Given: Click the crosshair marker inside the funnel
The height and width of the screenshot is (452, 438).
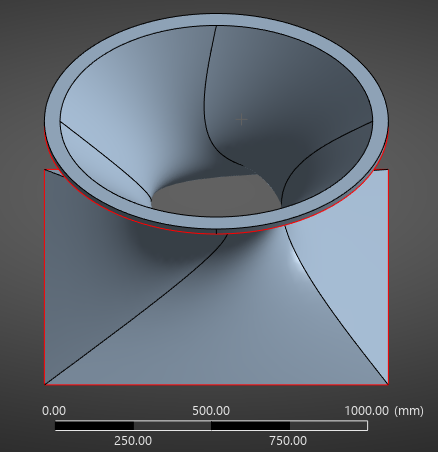Looking at the screenshot, I should point(241,119).
